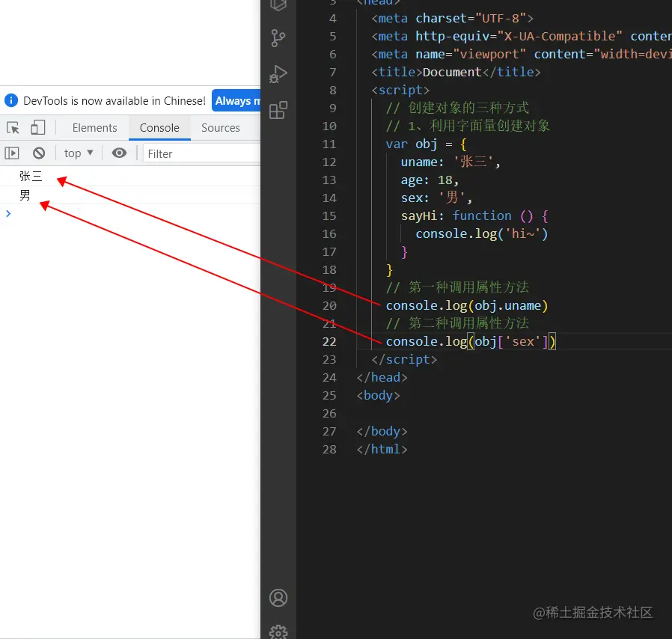
Task: Click line number 22 in editor
Action: coord(329,341)
